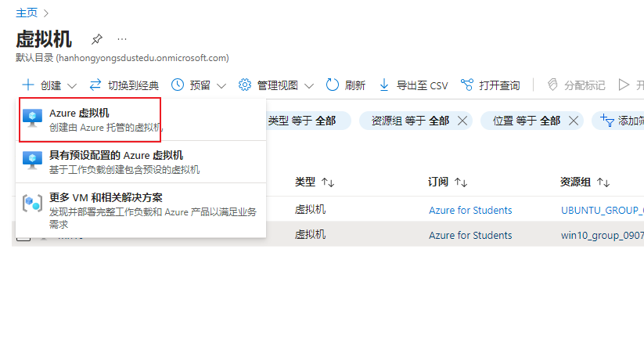Click the start play triangle icon in toolbar

[624, 85]
